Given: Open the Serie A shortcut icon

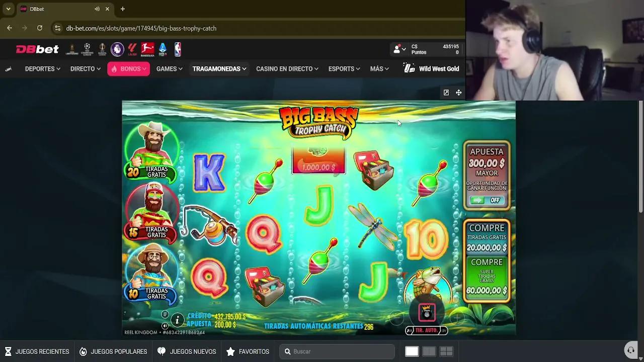Looking at the screenshot, I should [x=163, y=49].
